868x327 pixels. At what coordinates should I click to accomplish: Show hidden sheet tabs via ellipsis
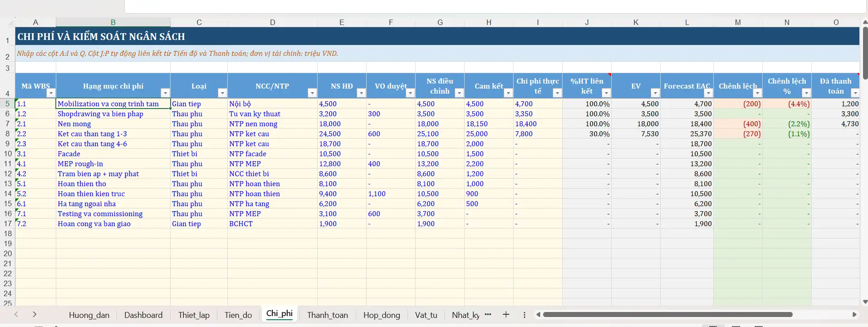[488, 314]
